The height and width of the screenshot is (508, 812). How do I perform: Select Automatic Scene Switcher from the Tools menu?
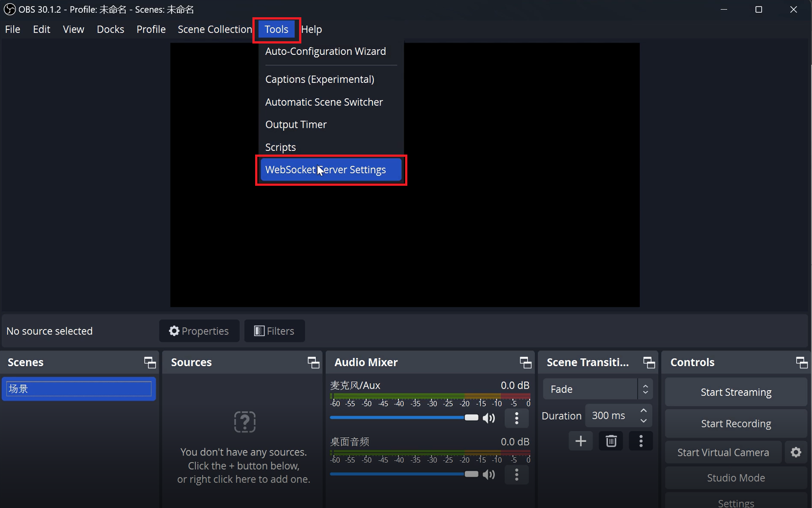(x=324, y=102)
